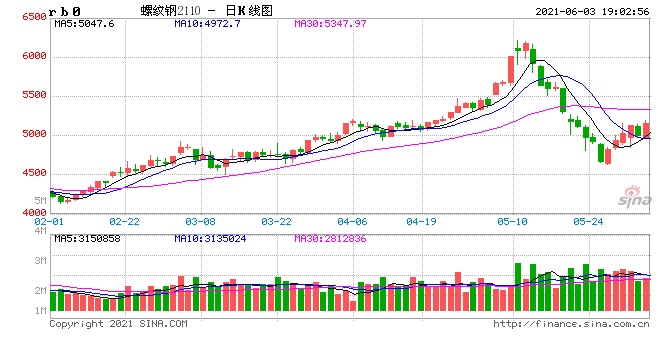Click the 6500 price axis label
Image resolution: width=660 pixels, height=360 pixels.
[35, 17]
